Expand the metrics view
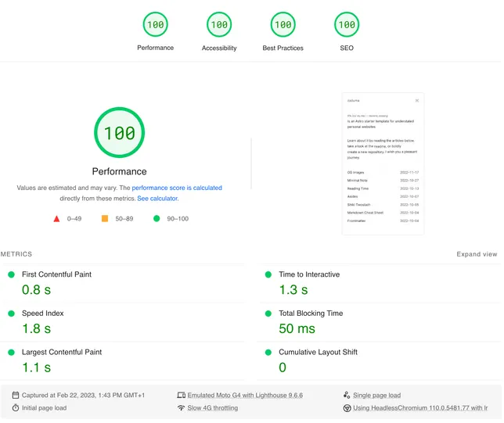The image size is (504, 423). point(477,254)
